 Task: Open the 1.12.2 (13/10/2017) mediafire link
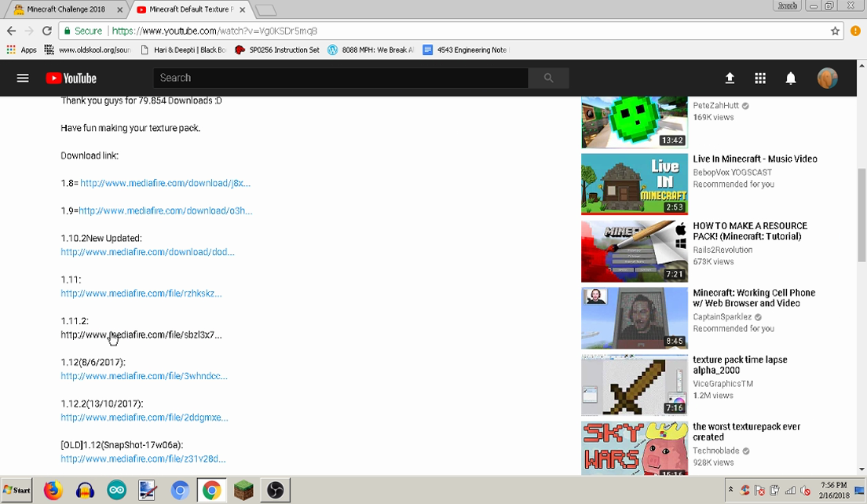coord(144,418)
